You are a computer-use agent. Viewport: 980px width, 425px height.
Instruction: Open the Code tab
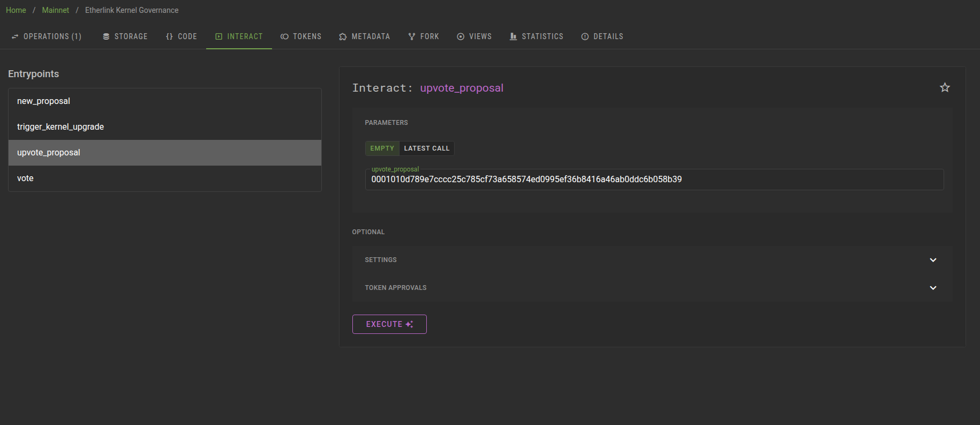(x=182, y=36)
